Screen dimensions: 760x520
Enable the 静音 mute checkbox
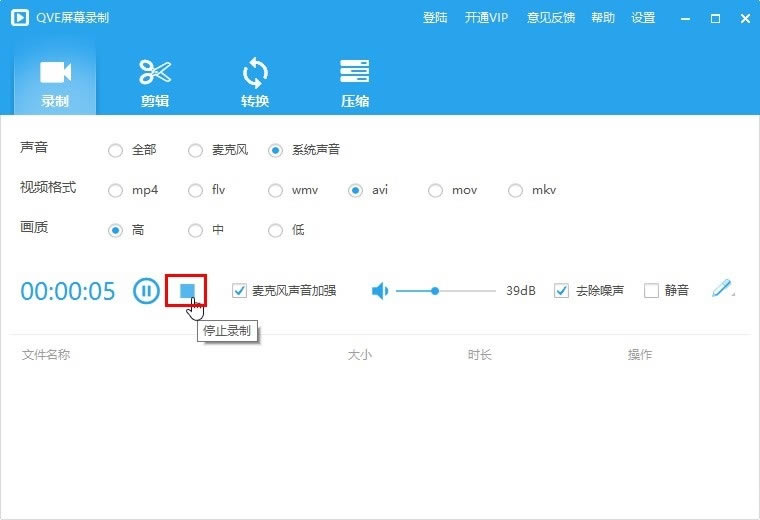651,290
